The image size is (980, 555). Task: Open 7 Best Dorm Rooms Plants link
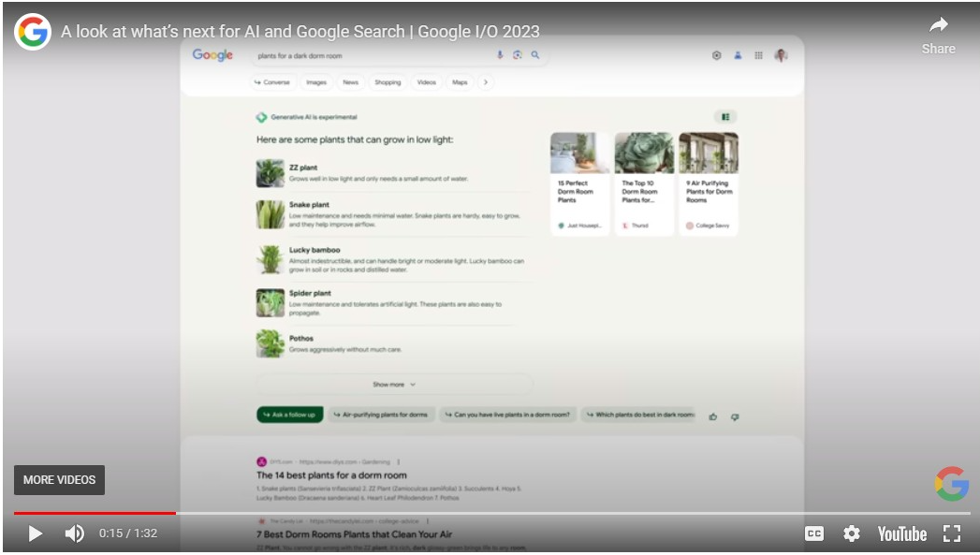tap(354, 534)
